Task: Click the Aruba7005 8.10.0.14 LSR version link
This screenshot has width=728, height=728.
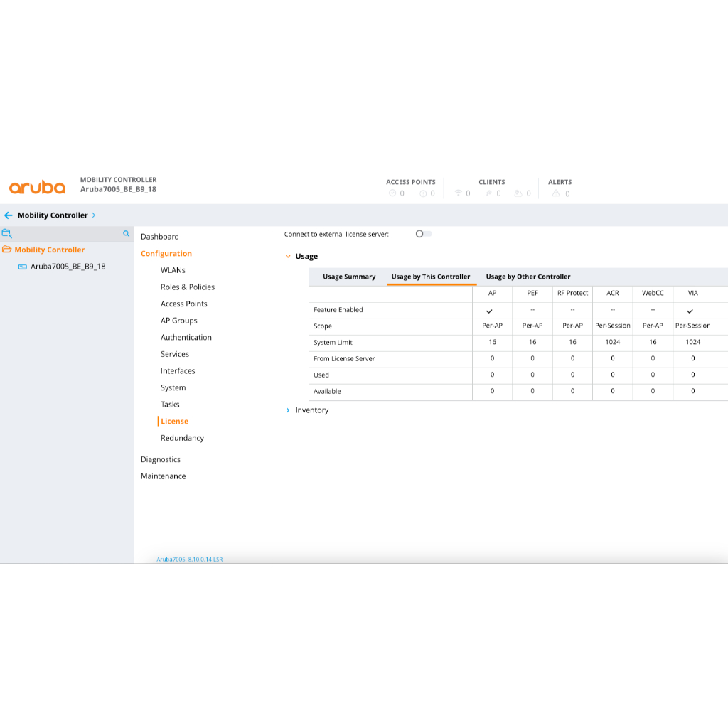Action: pyautogui.click(x=189, y=560)
